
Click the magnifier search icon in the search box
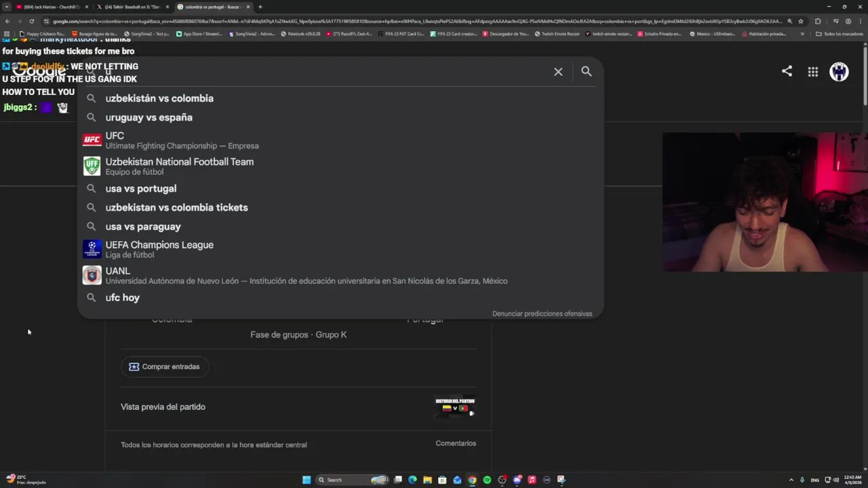tap(587, 71)
